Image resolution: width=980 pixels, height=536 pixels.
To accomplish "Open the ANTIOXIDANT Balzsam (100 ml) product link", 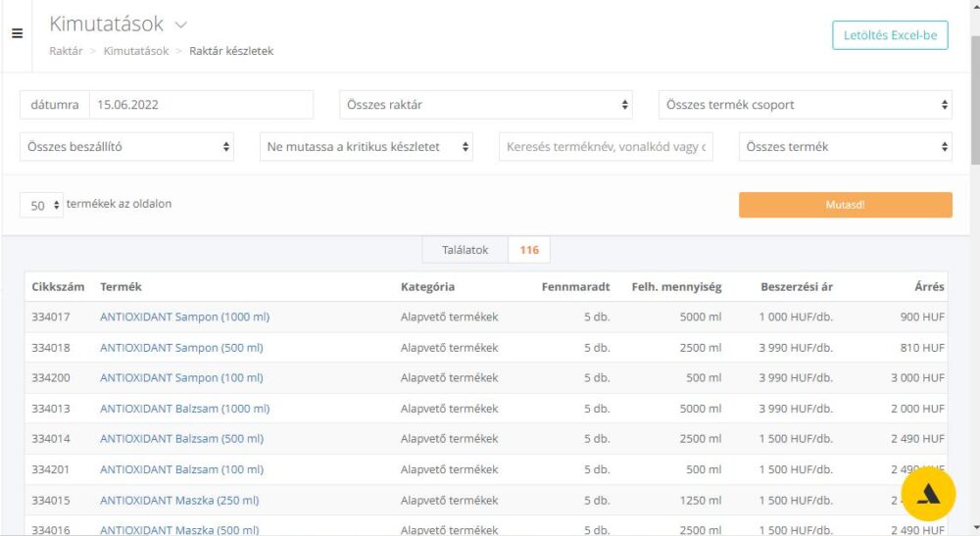I will (181, 469).
